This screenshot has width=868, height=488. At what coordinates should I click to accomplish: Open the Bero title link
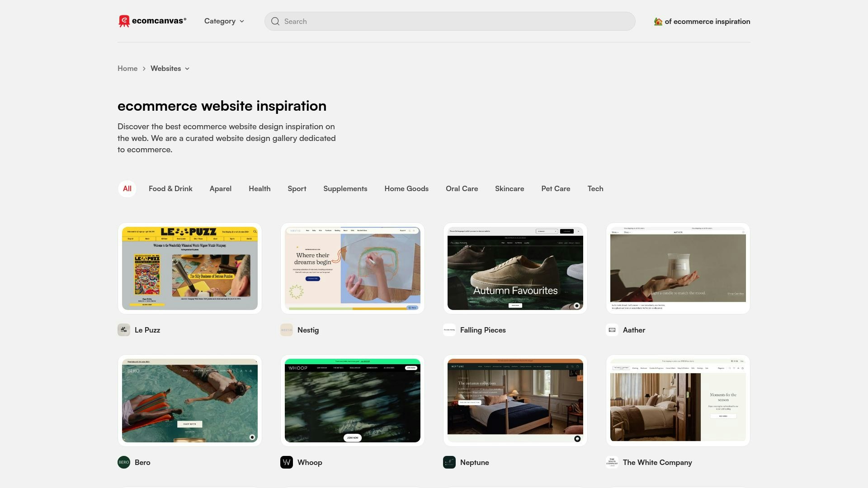coord(142,462)
